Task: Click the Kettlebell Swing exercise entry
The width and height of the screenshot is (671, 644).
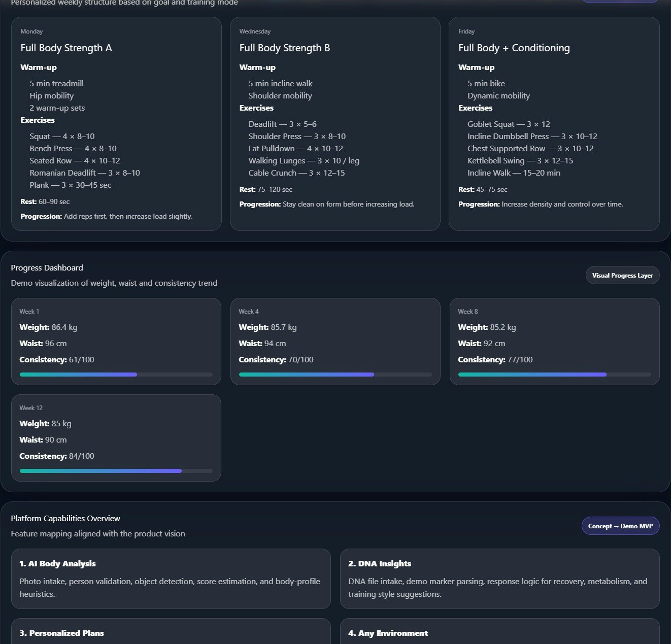Action: [520, 160]
